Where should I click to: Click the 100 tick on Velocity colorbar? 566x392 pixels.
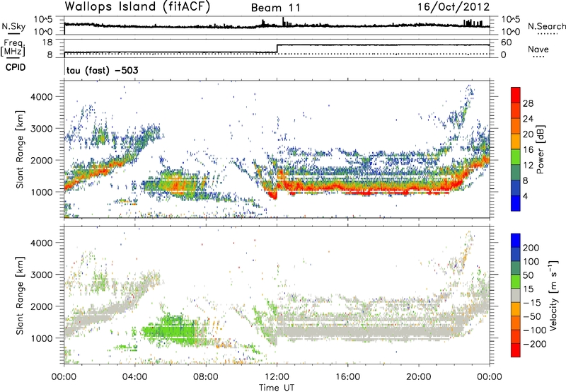(x=531, y=261)
